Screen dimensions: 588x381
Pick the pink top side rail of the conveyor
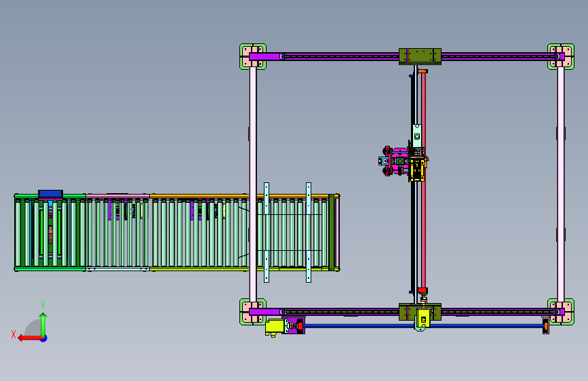click(118, 196)
